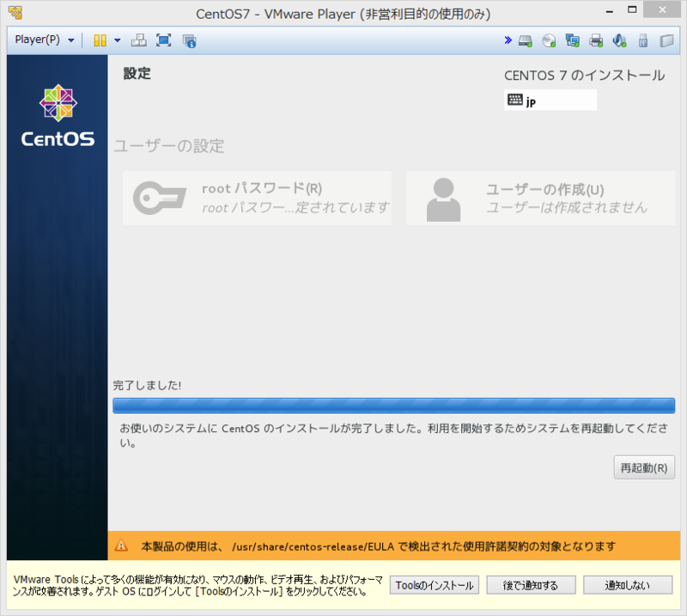Send Ctrl+Alt+Del to the guest OS

(138, 40)
